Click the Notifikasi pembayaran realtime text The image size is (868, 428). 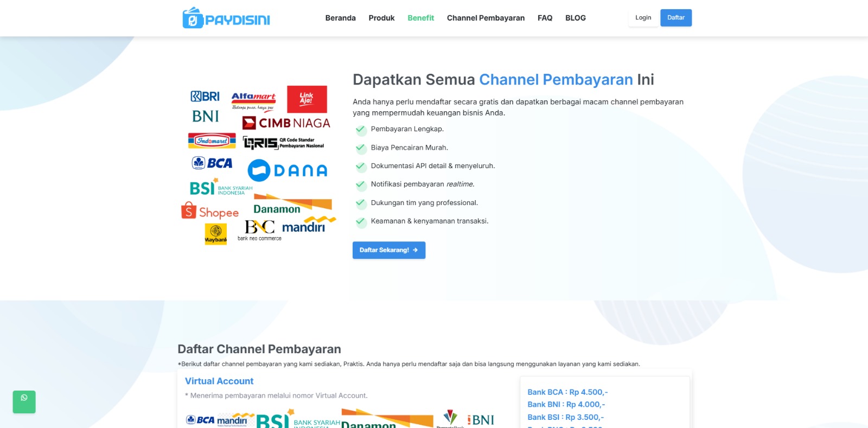tap(423, 184)
